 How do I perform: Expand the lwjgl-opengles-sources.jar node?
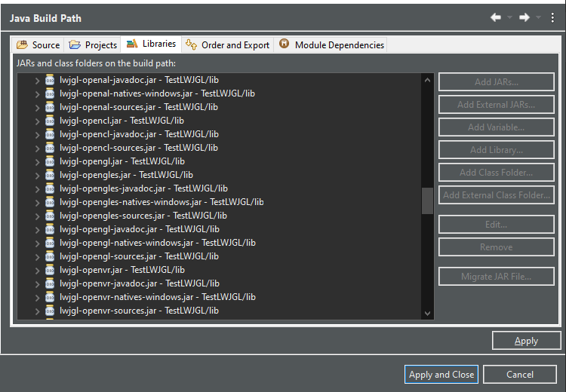(x=37, y=216)
